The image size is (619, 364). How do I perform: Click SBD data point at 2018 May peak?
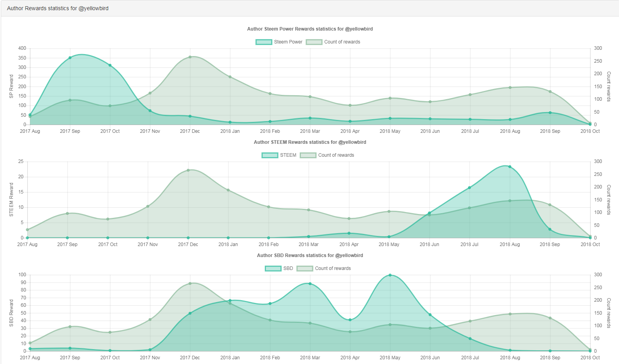click(x=390, y=275)
